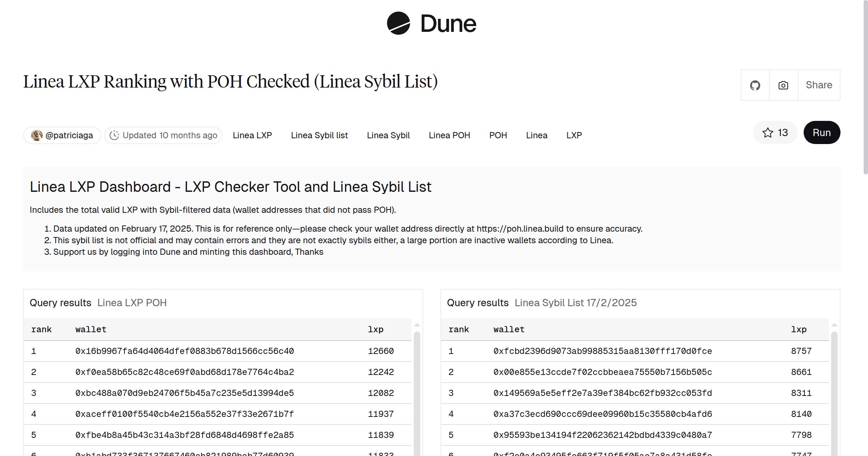Open the https://poh.linea.build link
868x456 pixels.
[519, 228]
